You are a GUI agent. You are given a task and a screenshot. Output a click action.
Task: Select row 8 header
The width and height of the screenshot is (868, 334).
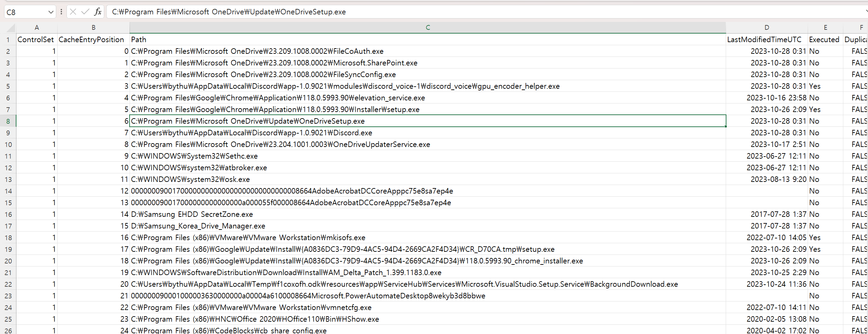[x=8, y=121]
